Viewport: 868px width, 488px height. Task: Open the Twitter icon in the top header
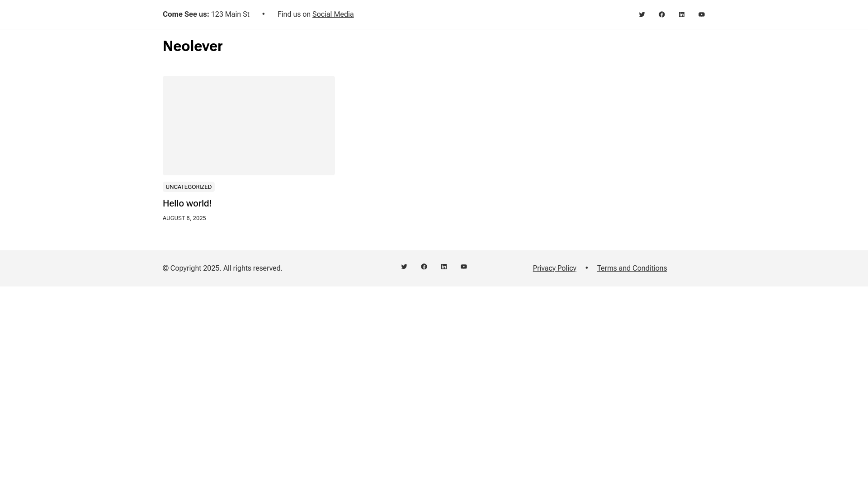[x=642, y=14]
